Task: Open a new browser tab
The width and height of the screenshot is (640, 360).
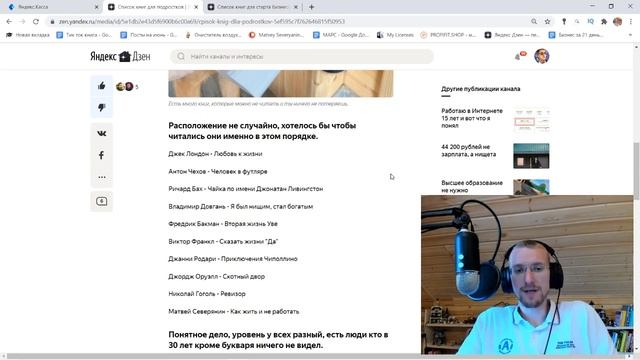Action: (311, 7)
